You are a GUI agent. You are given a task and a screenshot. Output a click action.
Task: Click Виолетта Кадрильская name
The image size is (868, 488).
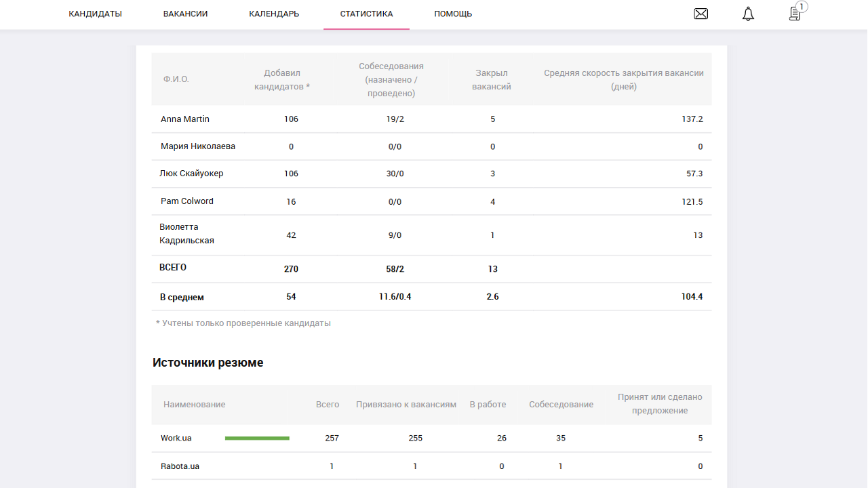(x=186, y=234)
